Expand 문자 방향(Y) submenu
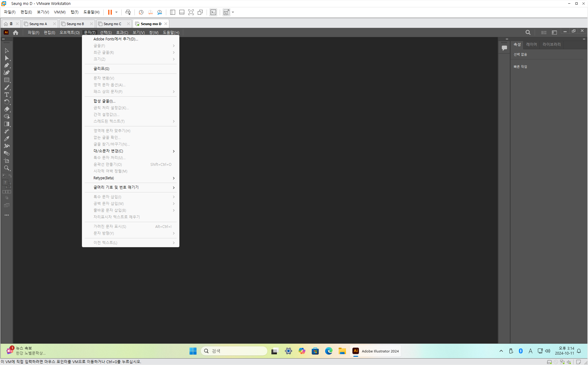 [x=130, y=233]
